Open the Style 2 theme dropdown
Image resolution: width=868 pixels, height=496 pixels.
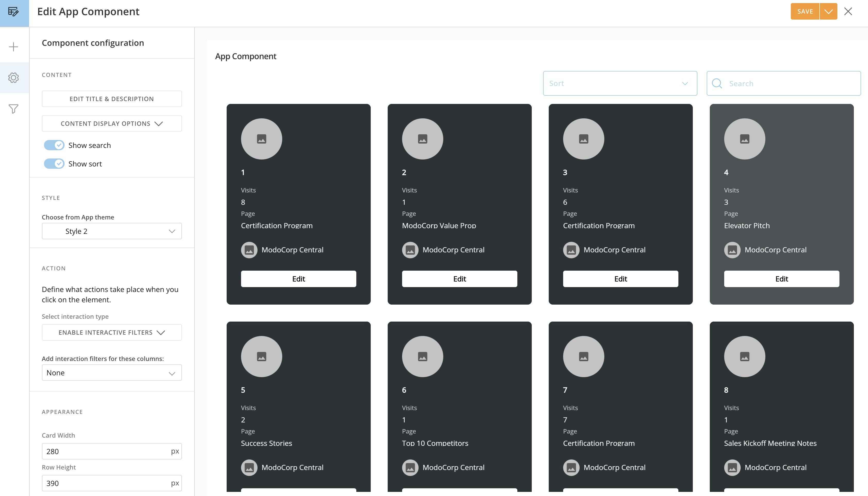112,231
